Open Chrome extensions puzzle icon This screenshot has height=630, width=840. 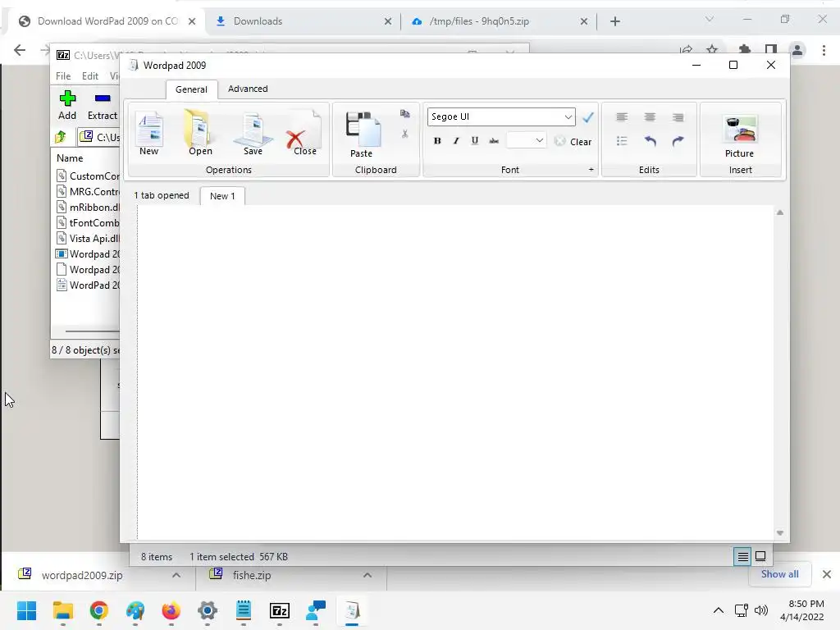click(x=744, y=50)
